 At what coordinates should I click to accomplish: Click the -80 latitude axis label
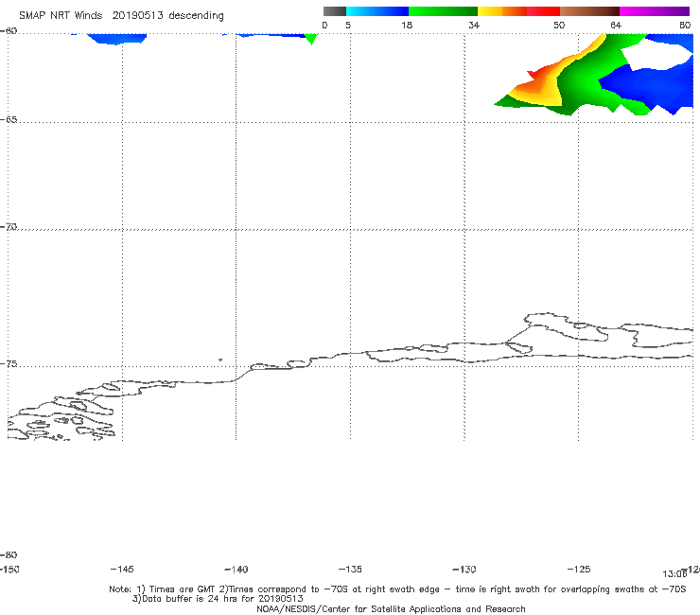point(9,555)
